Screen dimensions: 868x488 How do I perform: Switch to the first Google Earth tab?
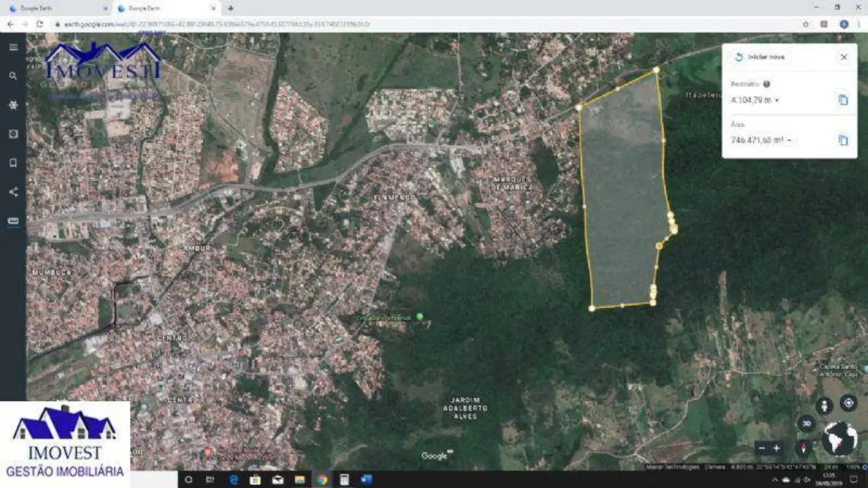[58, 8]
